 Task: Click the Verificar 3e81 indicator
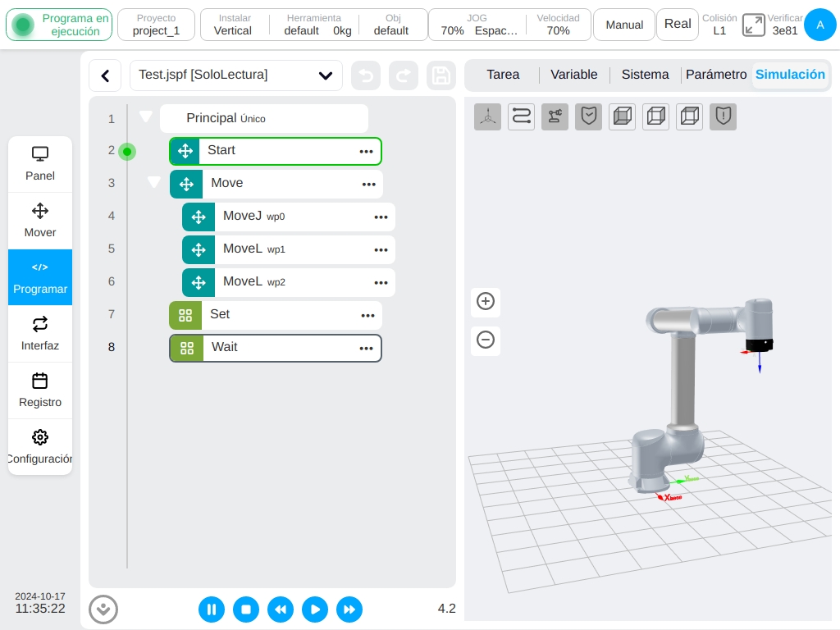click(785, 25)
